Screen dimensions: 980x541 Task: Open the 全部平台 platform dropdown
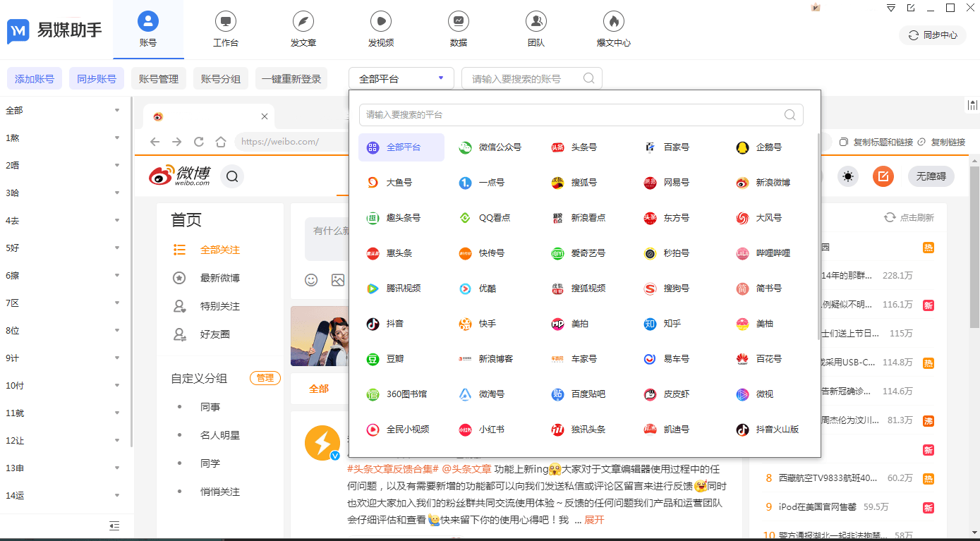click(401, 78)
